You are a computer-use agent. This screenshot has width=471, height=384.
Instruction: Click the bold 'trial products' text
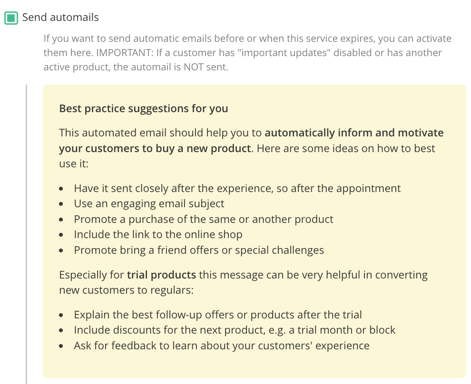point(161,275)
